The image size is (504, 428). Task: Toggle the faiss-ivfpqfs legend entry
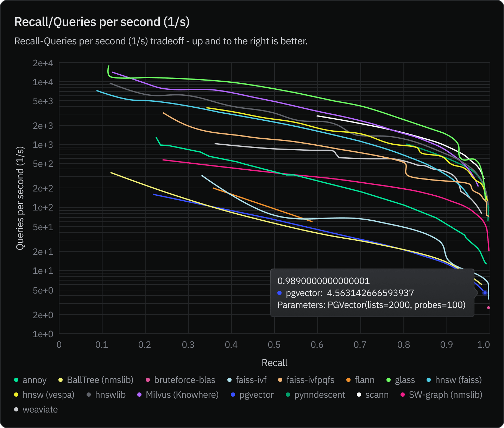coord(306,380)
